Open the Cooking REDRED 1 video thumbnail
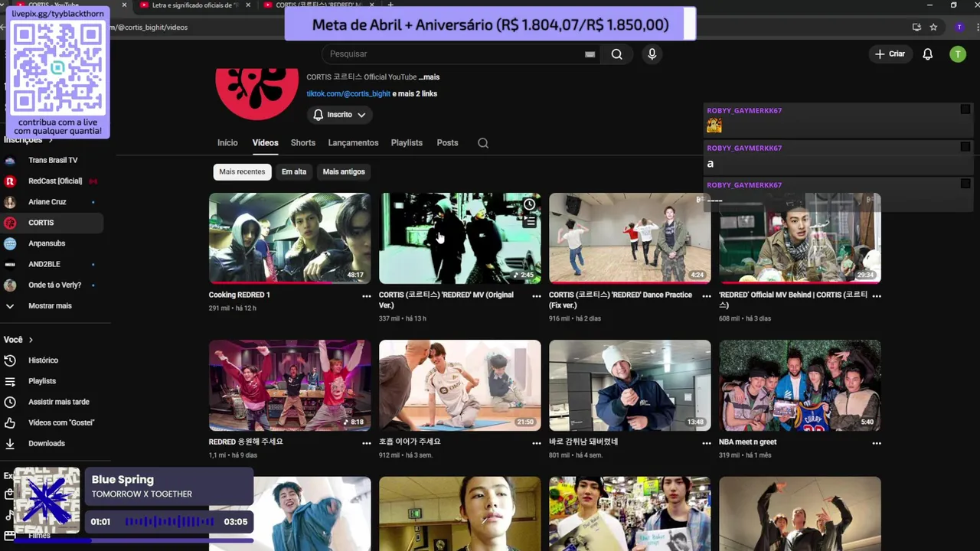 [x=289, y=238]
